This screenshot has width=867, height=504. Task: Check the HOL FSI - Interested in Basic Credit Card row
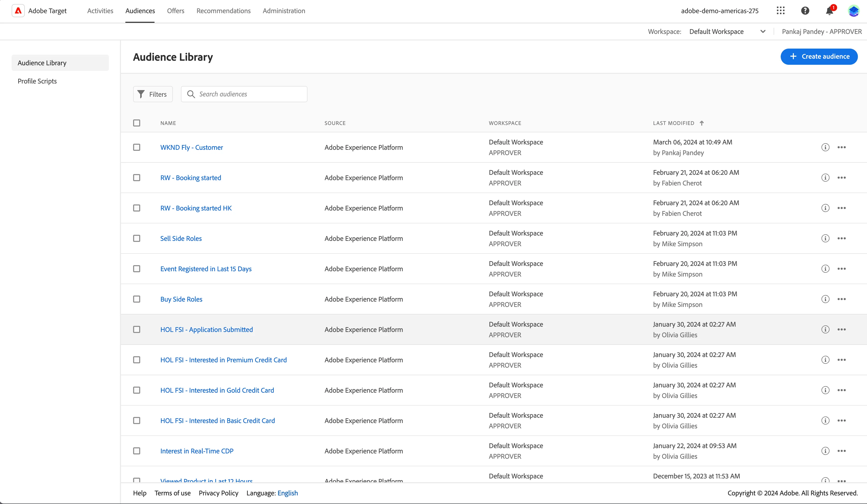tap(137, 421)
